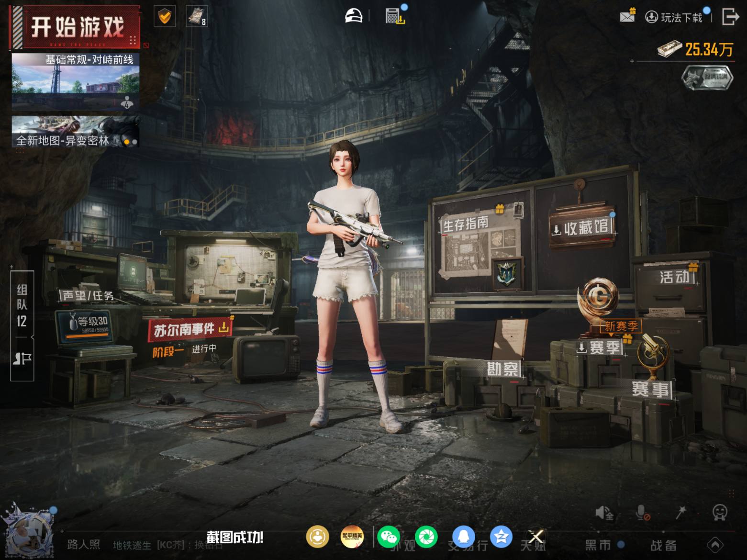Open the 苏尔南事件 event banner

[x=190, y=329]
